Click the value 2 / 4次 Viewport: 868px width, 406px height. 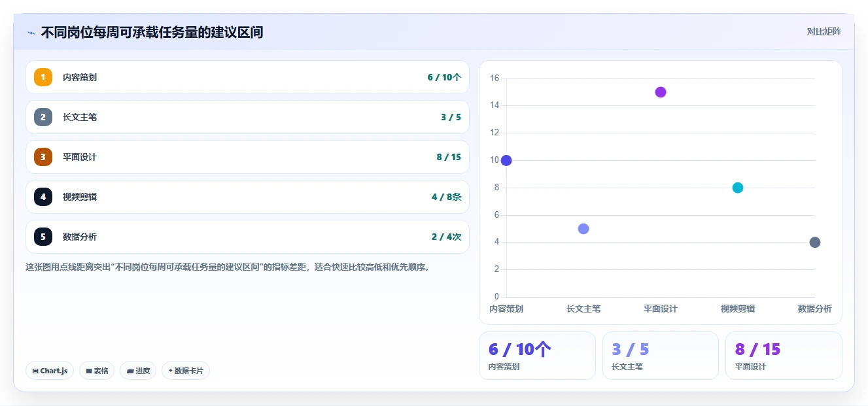pyautogui.click(x=446, y=237)
